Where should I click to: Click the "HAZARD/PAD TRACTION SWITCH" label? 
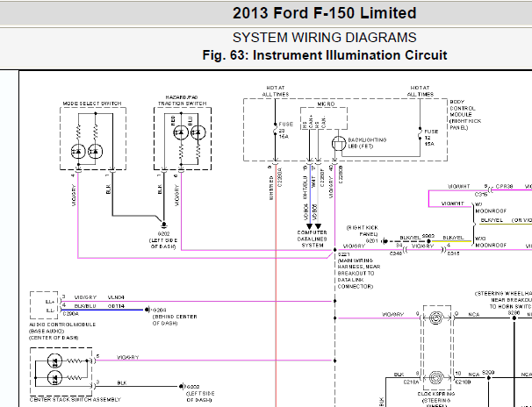[183, 100]
